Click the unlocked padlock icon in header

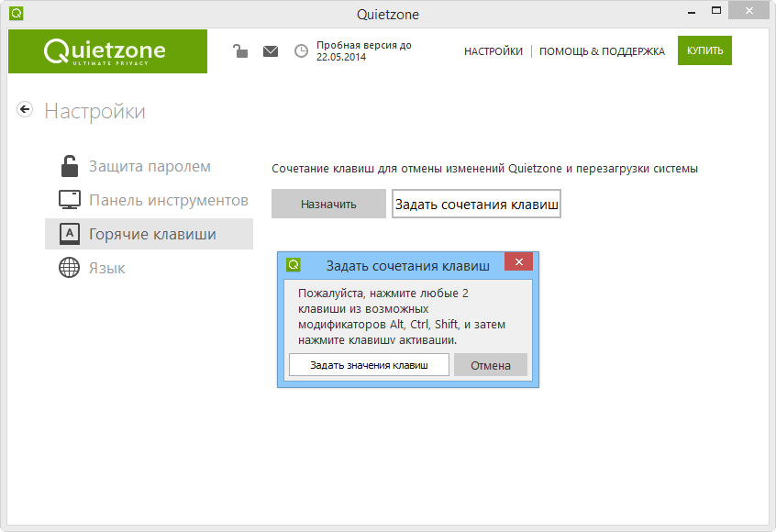tap(240, 50)
